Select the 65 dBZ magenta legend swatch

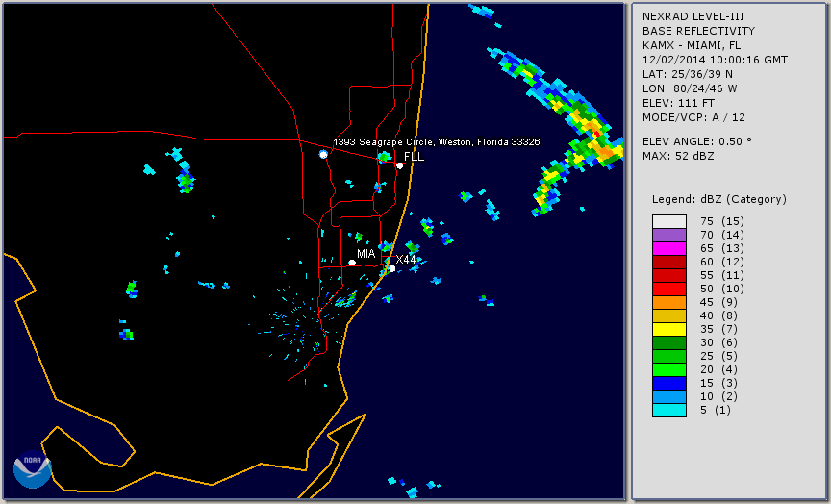click(x=669, y=248)
